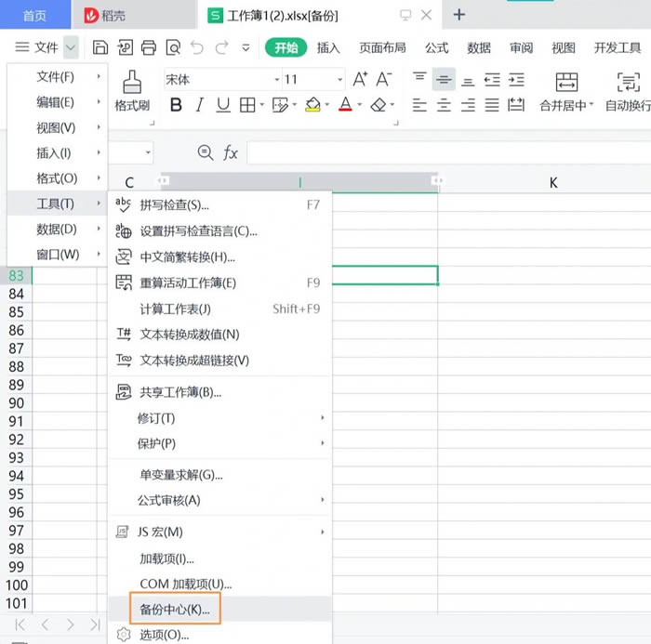
Task: Switch to the 首页 tab
Action: 35,15
